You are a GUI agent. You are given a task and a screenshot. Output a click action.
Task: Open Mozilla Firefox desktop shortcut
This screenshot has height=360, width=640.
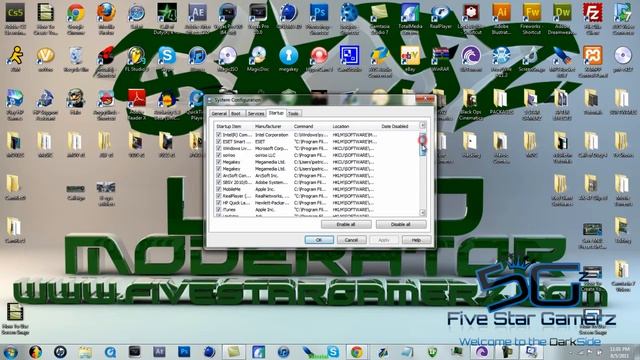point(106,17)
